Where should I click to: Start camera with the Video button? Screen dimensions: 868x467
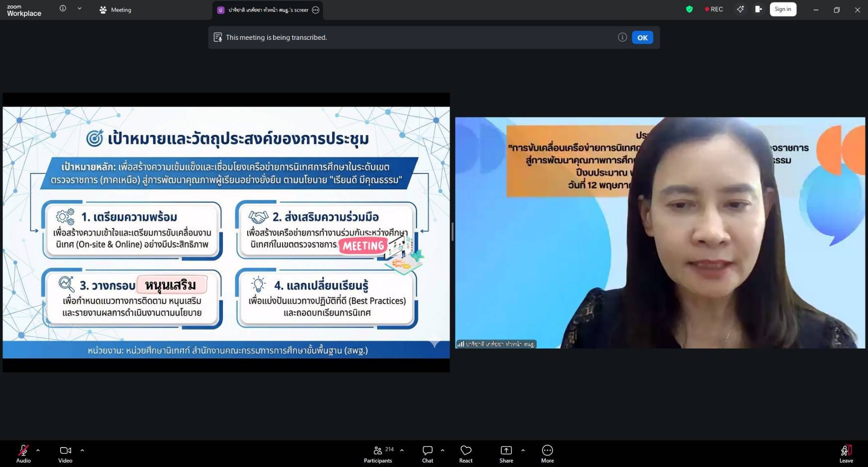(x=65, y=454)
